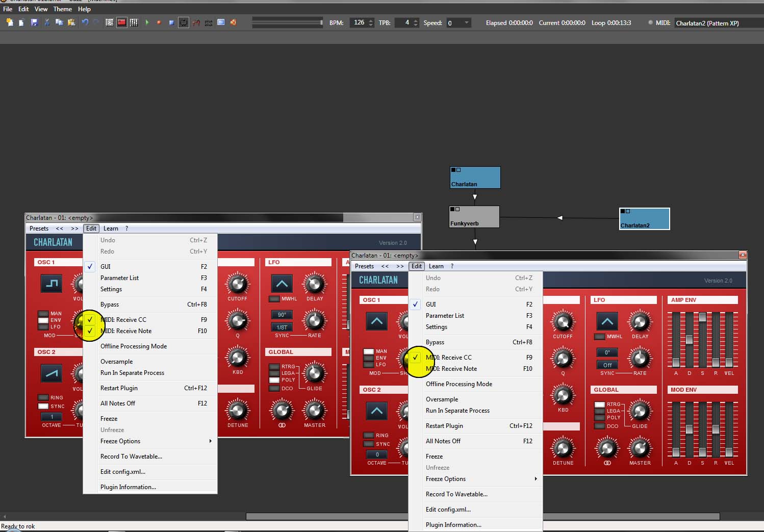Click OSC 2 sawtooth waveform in rear Charlatan

[52, 373]
